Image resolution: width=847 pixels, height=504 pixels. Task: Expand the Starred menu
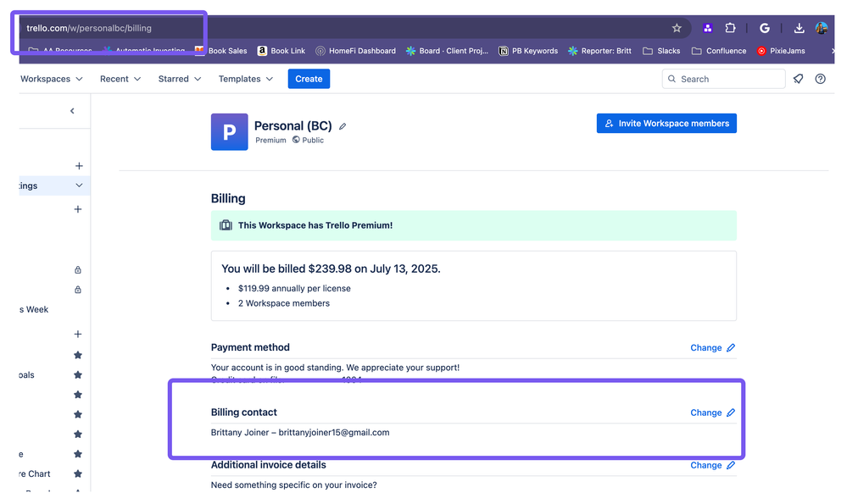(x=180, y=79)
